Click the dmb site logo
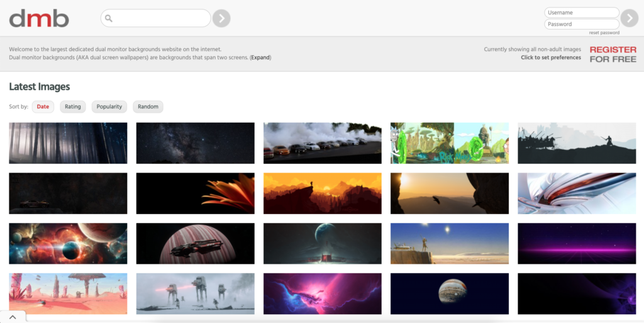Screen dimensions: 644x323 [39, 18]
